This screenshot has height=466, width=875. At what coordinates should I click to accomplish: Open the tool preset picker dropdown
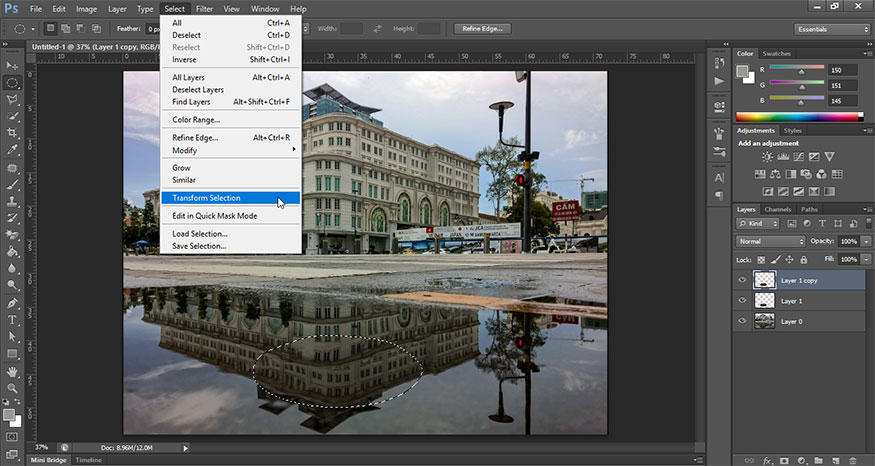click(32, 28)
